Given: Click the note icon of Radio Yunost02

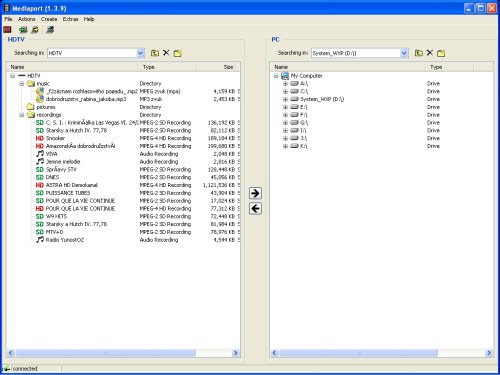Looking at the screenshot, I should tap(40, 240).
